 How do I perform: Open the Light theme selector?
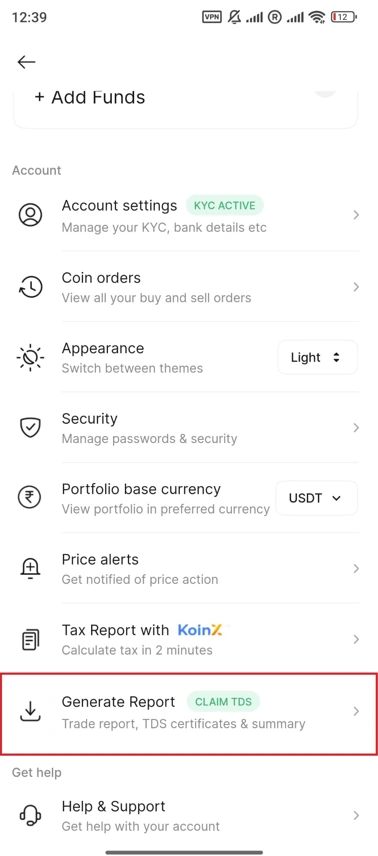317,358
